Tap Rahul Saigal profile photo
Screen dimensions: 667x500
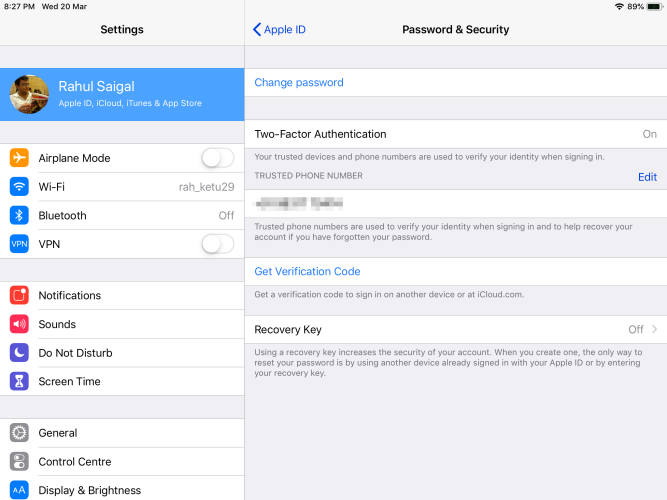[28, 94]
